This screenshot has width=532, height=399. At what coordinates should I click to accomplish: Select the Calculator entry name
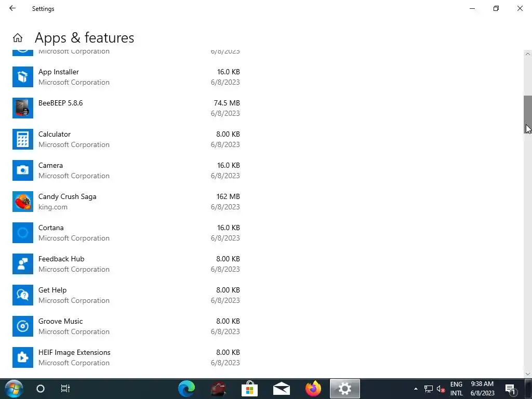54,135
